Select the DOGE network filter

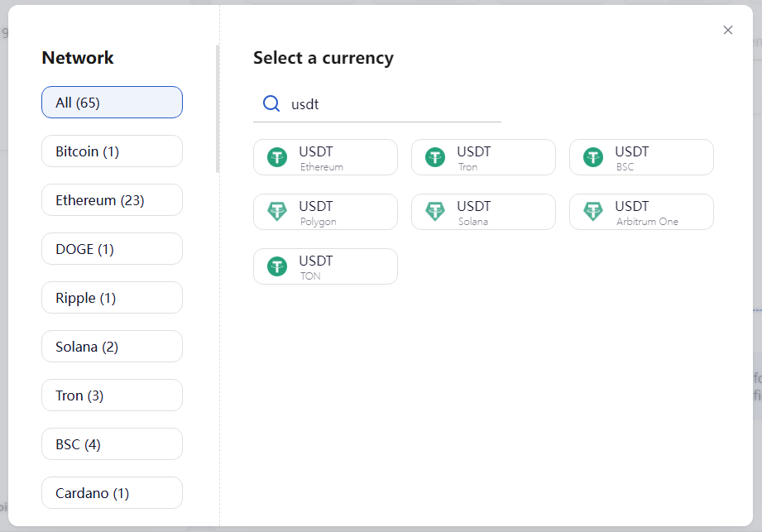[x=112, y=248]
